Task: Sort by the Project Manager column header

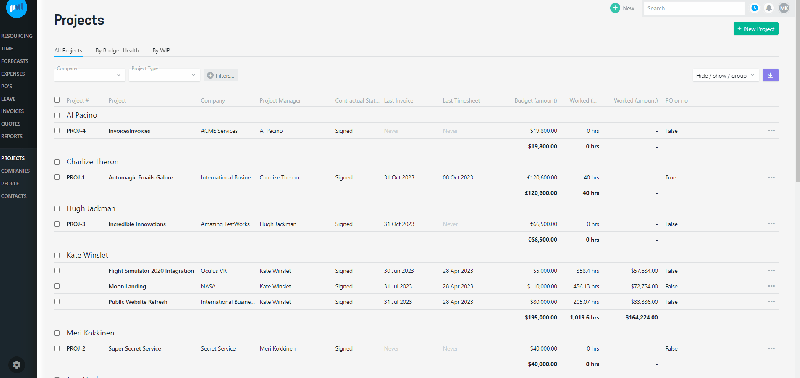Action: pyautogui.click(x=280, y=100)
